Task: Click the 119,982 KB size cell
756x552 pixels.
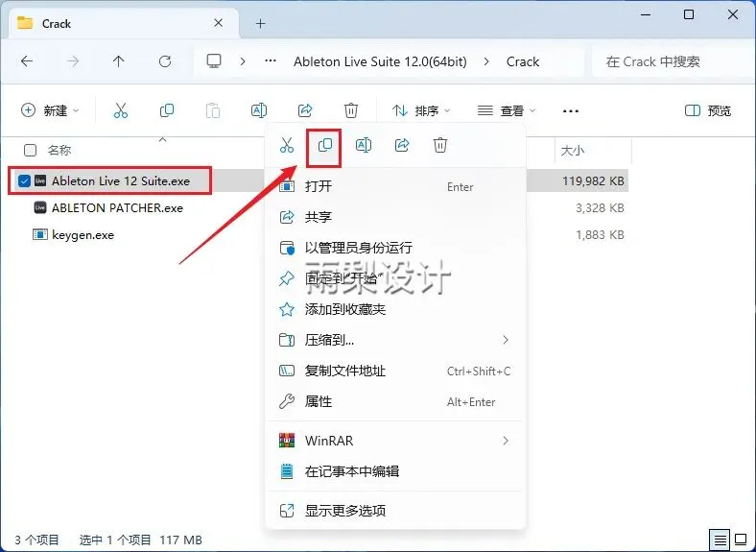Action: [593, 180]
